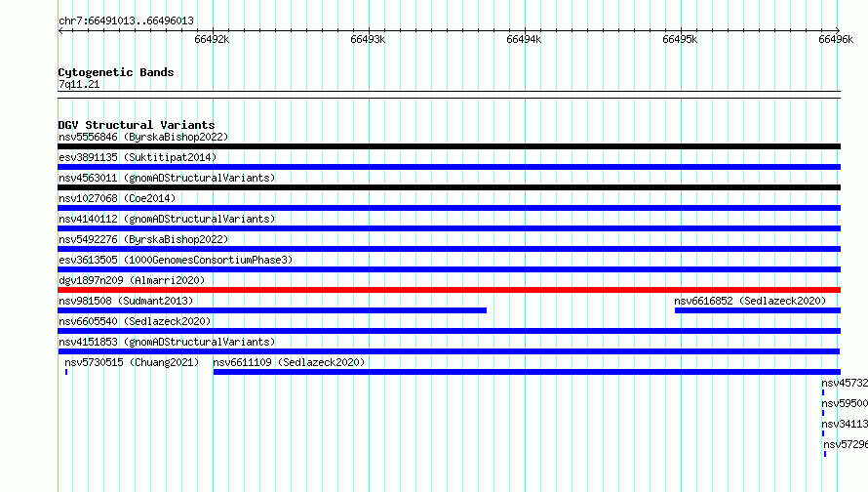Click the 66495k ruler tick label
The height and width of the screenshot is (492, 868).
coord(680,39)
